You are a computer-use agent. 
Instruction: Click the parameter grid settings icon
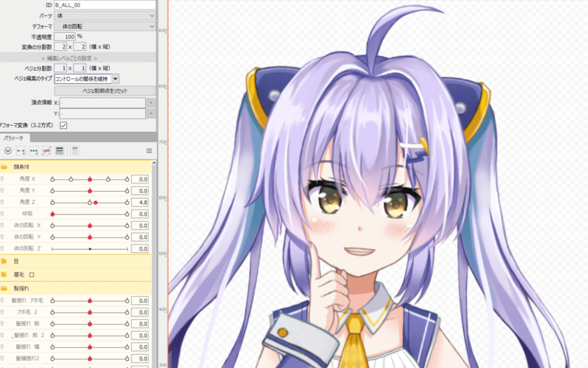(x=75, y=151)
